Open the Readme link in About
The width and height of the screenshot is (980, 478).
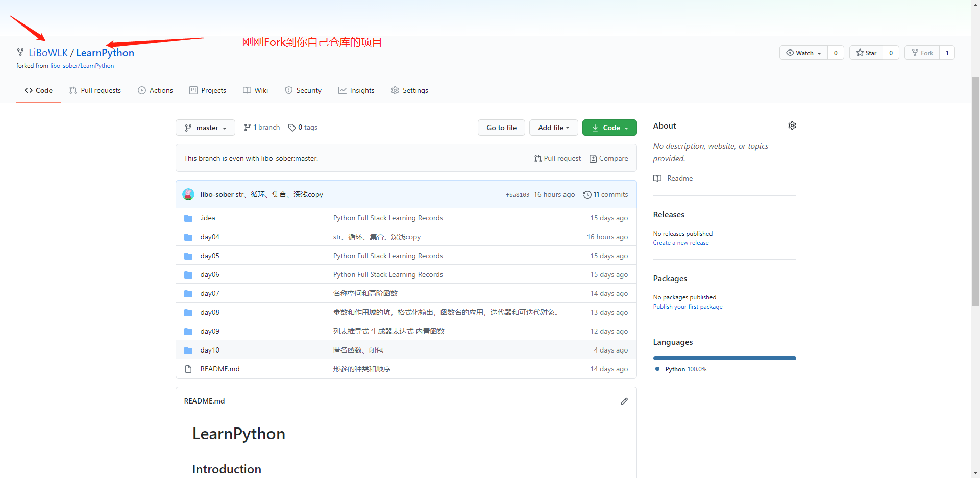tap(680, 178)
